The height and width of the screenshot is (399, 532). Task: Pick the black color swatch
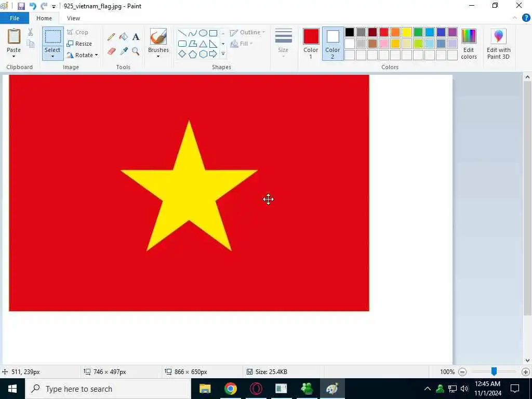tap(350, 32)
